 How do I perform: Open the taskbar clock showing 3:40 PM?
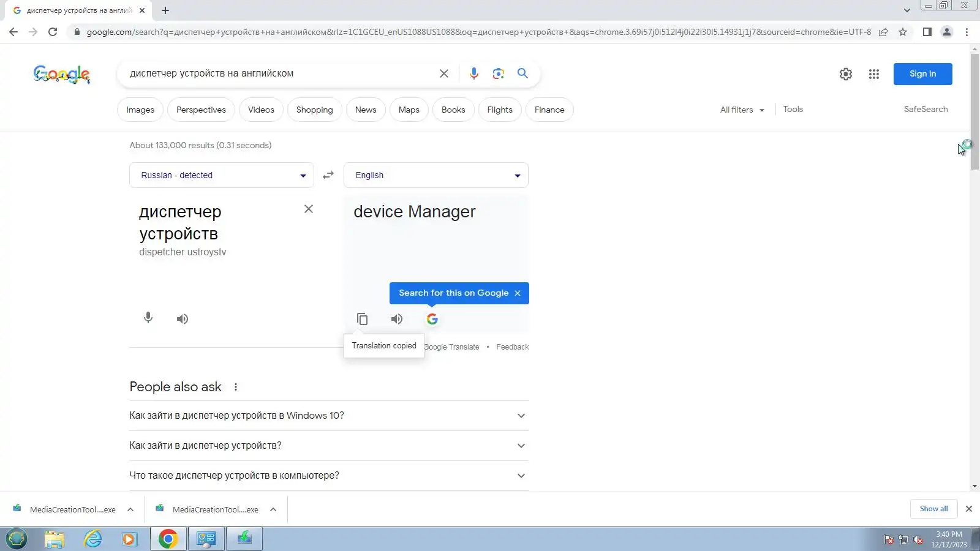(x=949, y=539)
